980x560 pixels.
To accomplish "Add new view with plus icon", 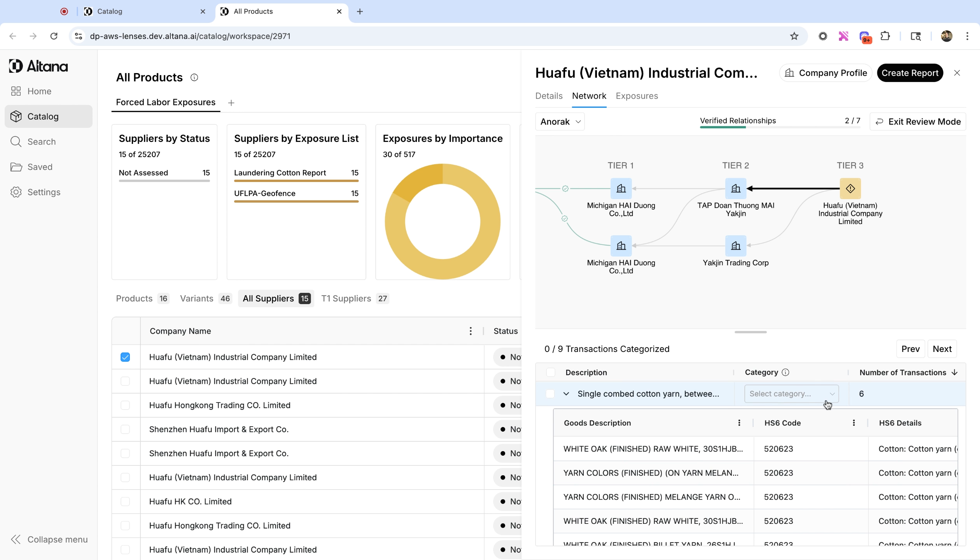I will tap(231, 103).
